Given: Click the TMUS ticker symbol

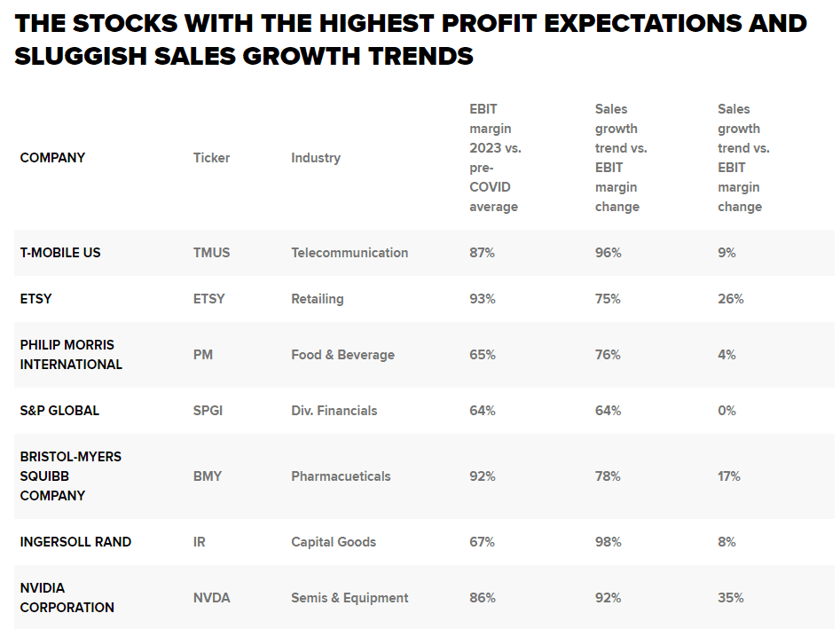Looking at the screenshot, I should (x=211, y=253).
